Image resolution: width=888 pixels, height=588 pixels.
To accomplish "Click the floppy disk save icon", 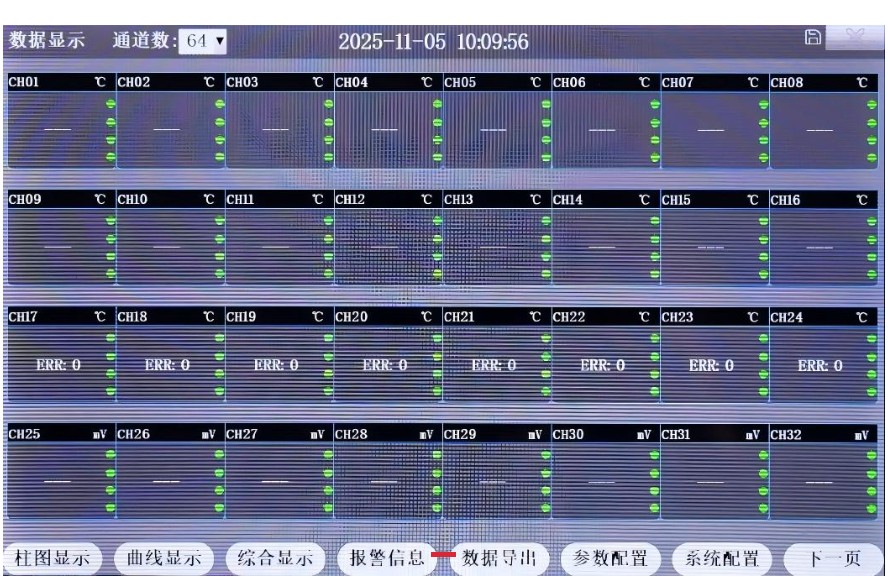I will [x=813, y=38].
